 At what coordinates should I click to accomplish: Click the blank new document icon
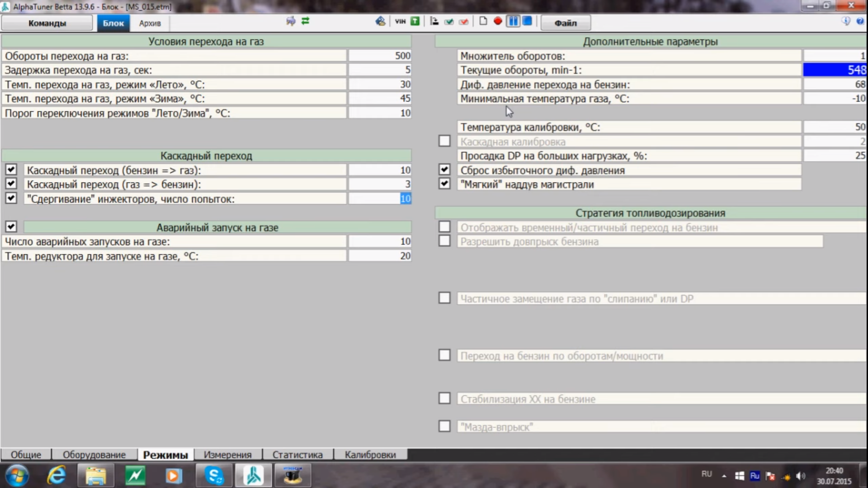click(x=483, y=21)
